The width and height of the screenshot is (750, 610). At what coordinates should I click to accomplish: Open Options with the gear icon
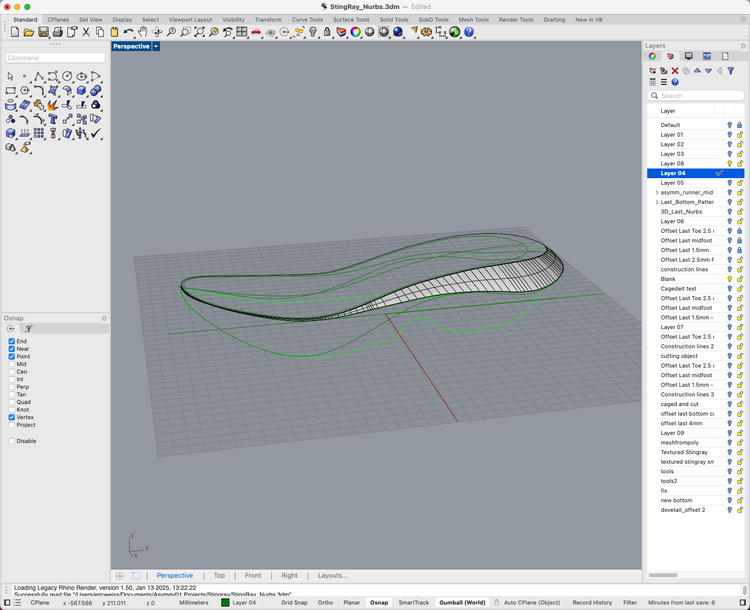[x=426, y=32]
